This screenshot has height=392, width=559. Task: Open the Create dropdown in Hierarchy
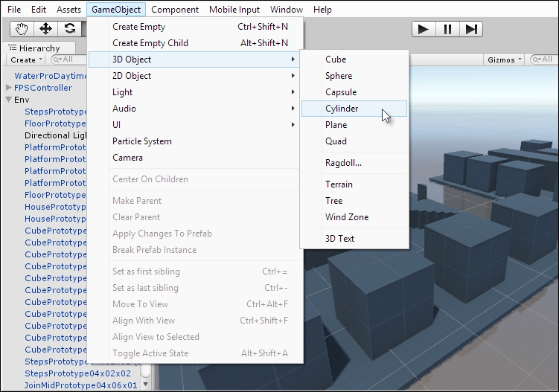[25, 60]
